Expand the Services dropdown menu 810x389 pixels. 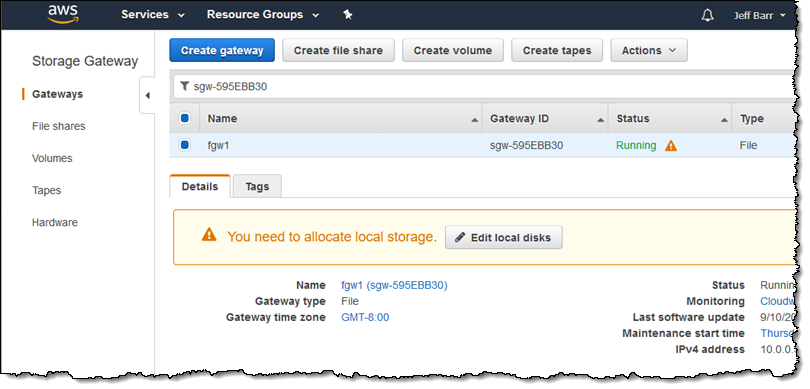[153, 14]
